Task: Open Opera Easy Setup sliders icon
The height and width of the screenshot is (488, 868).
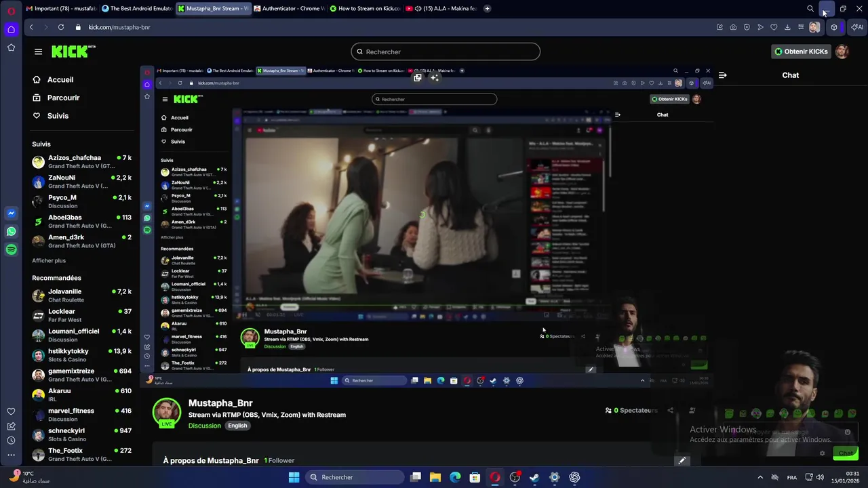Action: (801, 27)
